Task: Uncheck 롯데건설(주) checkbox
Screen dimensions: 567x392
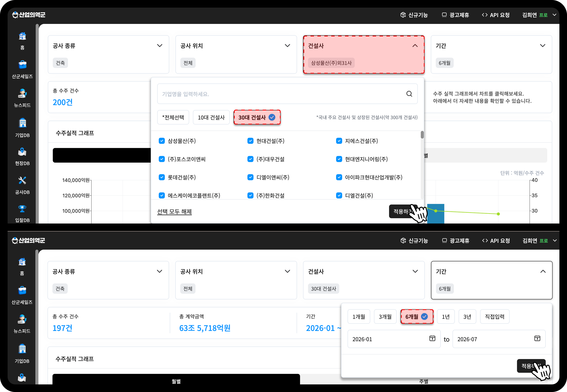Action: pyautogui.click(x=162, y=177)
